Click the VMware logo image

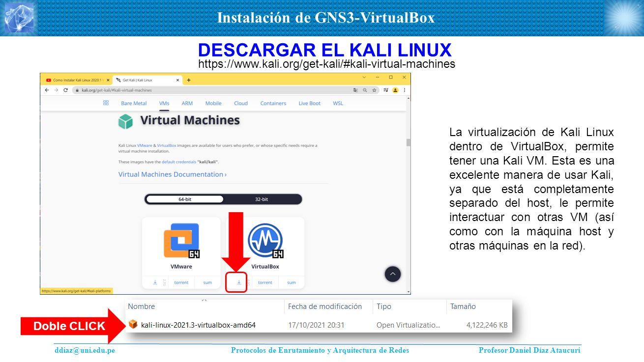(x=181, y=241)
